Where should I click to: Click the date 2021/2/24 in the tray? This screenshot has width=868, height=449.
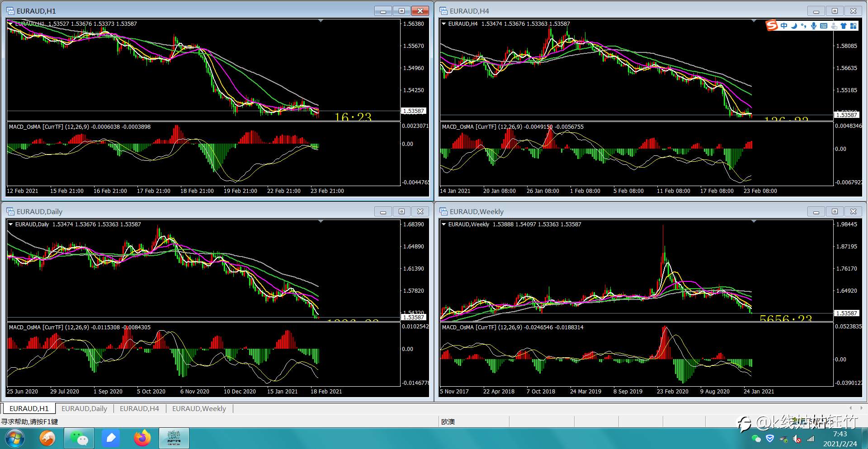(840, 444)
